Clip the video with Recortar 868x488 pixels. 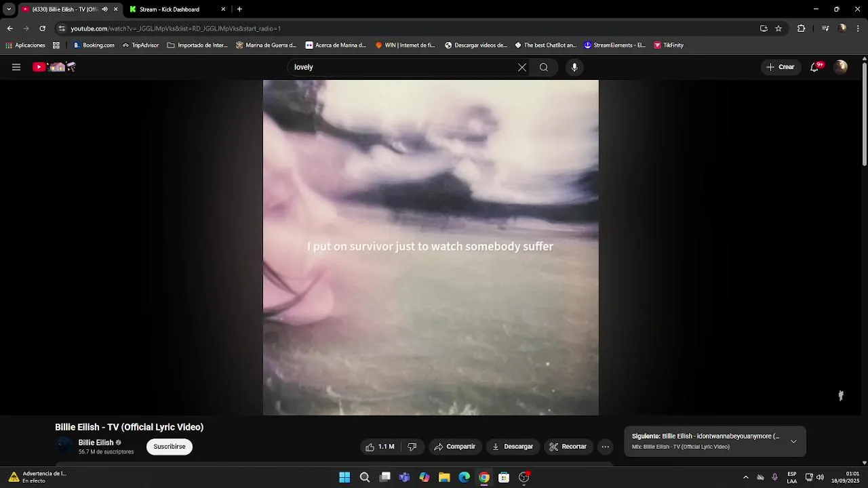pyautogui.click(x=568, y=447)
